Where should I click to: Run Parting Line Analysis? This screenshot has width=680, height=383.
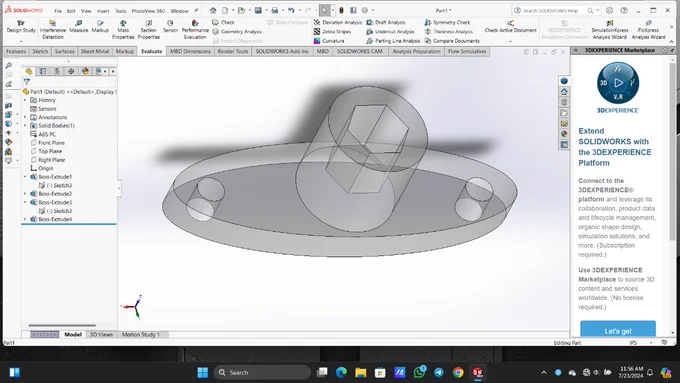[x=393, y=41]
